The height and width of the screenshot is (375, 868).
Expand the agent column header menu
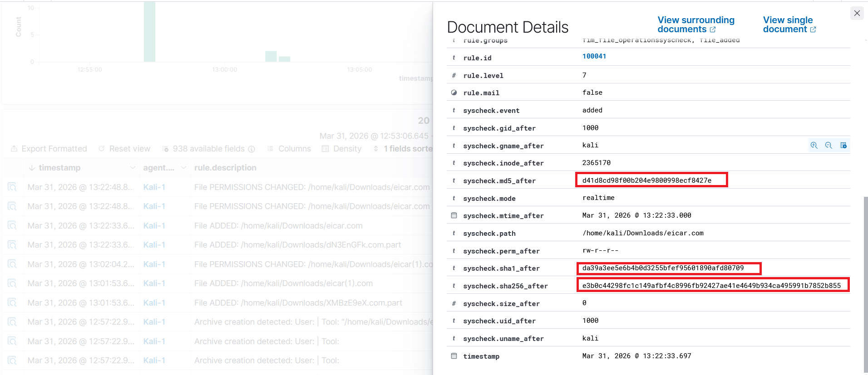[x=183, y=168]
